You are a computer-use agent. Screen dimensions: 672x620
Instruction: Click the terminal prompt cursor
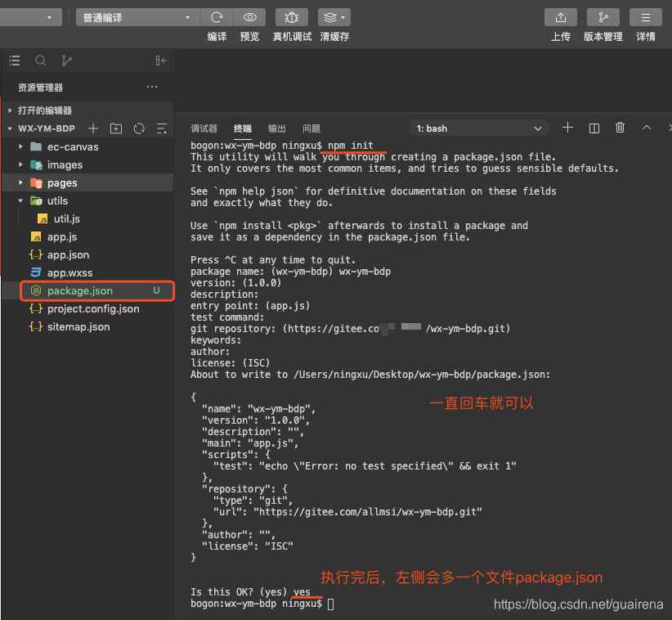click(331, 604)
